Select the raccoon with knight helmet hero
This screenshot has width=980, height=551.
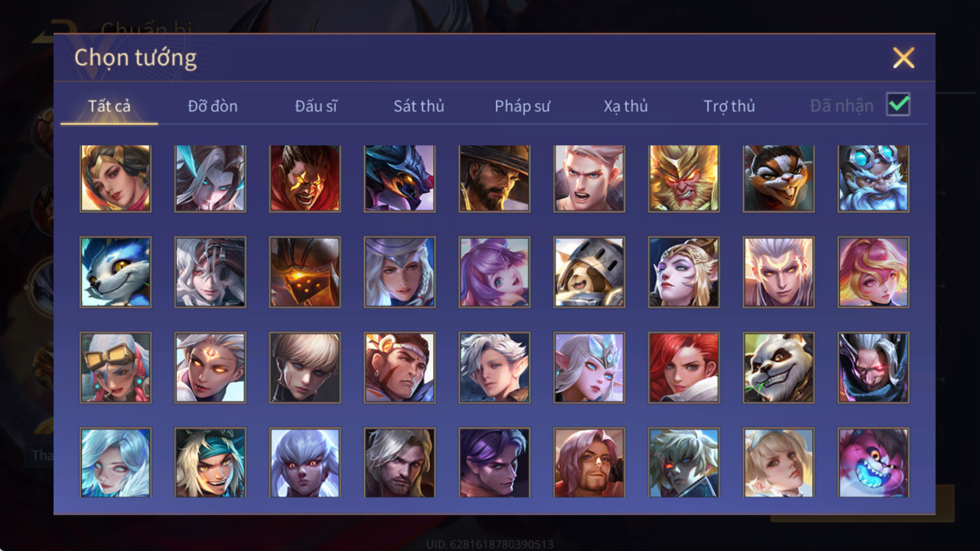click(589, 272)
